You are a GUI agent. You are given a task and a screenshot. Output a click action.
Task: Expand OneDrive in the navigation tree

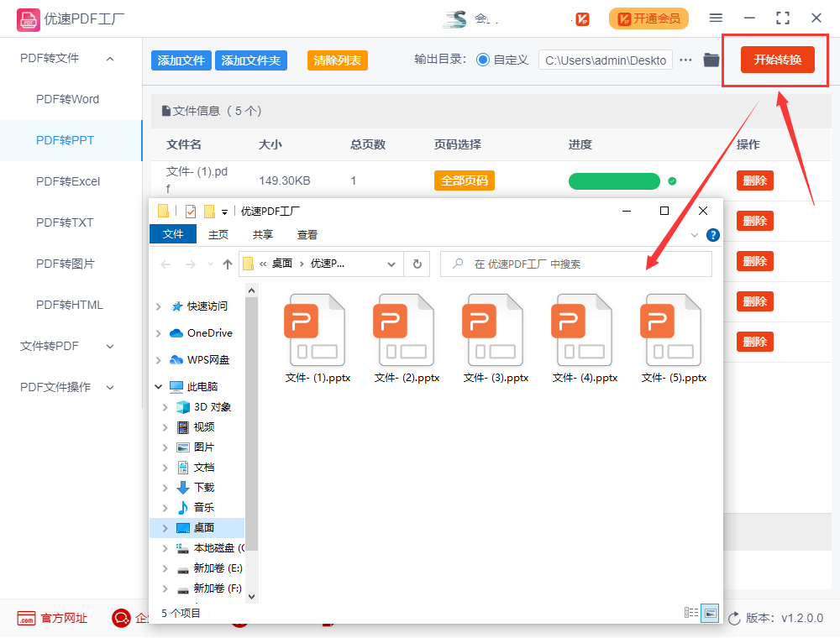(x=158, y=333)
